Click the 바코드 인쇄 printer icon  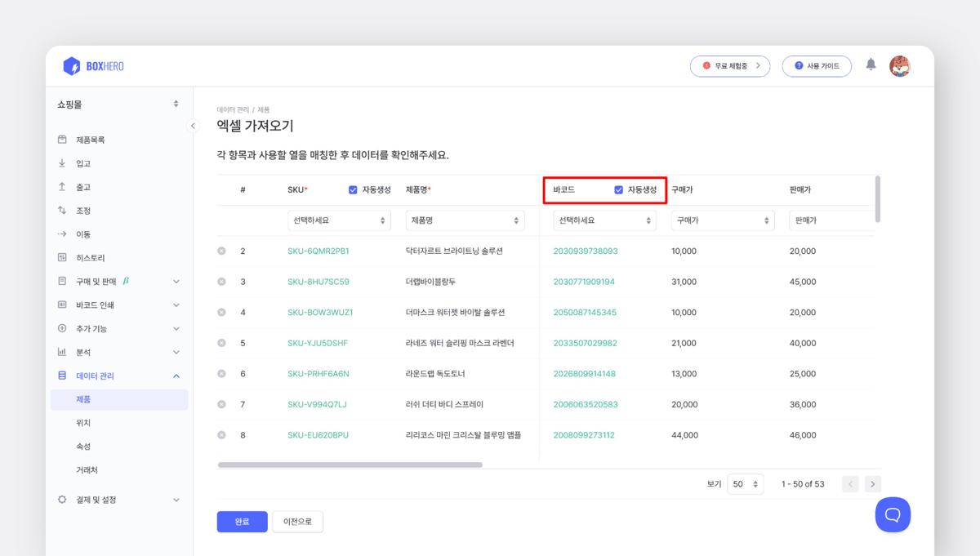(x=64, y=305)
